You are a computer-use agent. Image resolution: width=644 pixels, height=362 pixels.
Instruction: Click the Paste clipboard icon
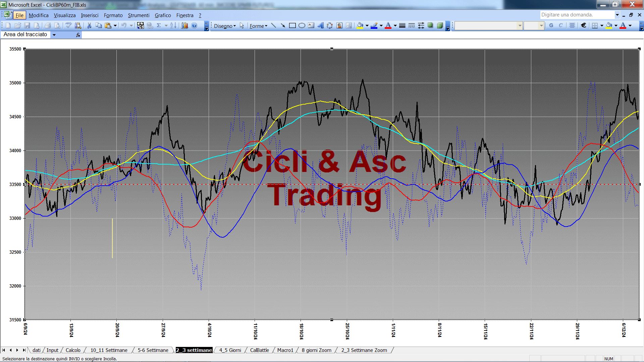108,25
